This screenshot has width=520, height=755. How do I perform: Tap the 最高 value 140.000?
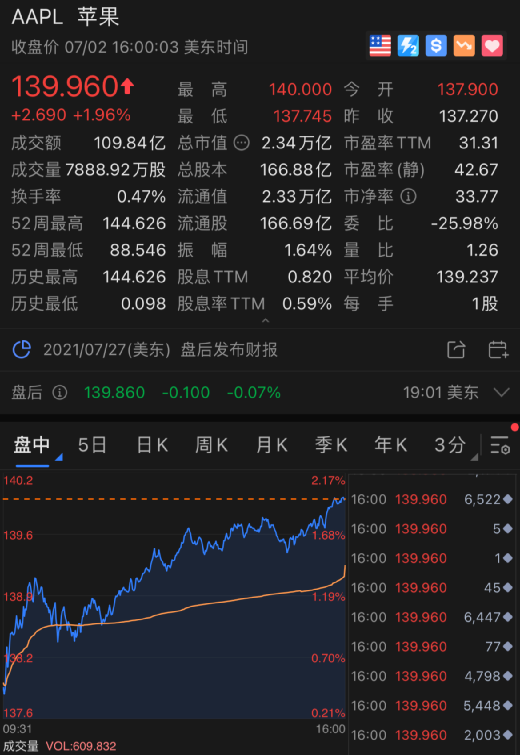pyautogui.click(x=300, y=89)
